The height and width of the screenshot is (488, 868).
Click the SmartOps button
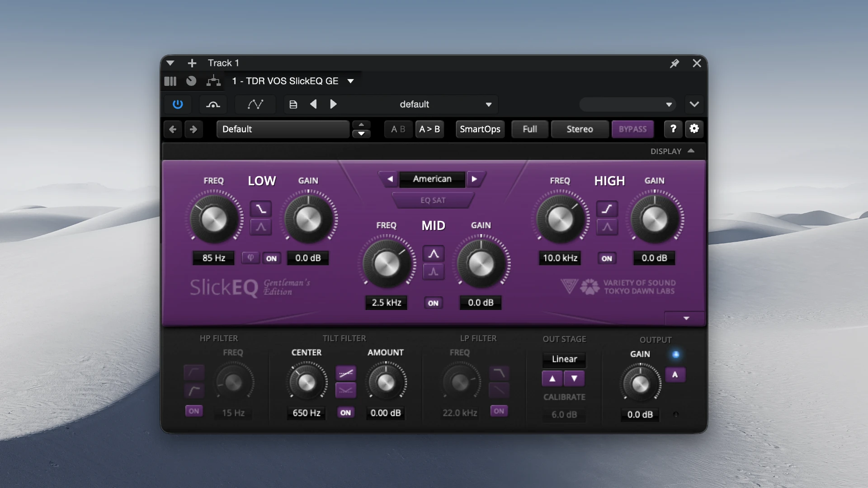point(480,129)
